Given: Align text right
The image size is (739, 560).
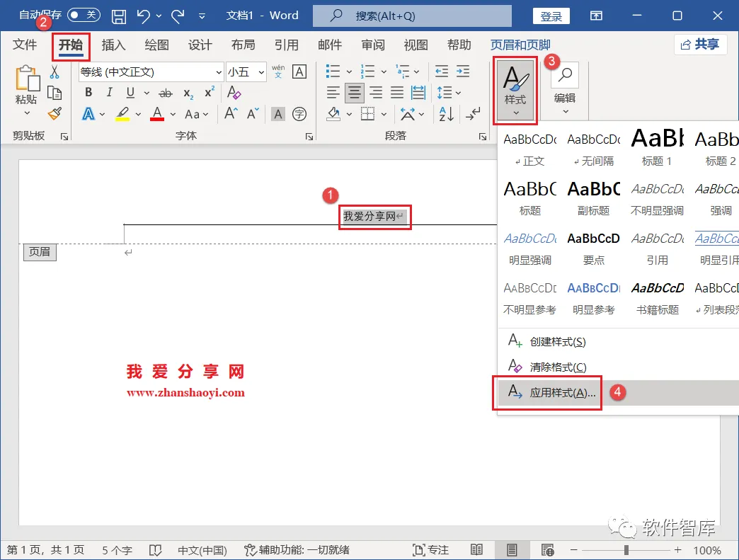Looking at the screenshot, I should point(376,93).
